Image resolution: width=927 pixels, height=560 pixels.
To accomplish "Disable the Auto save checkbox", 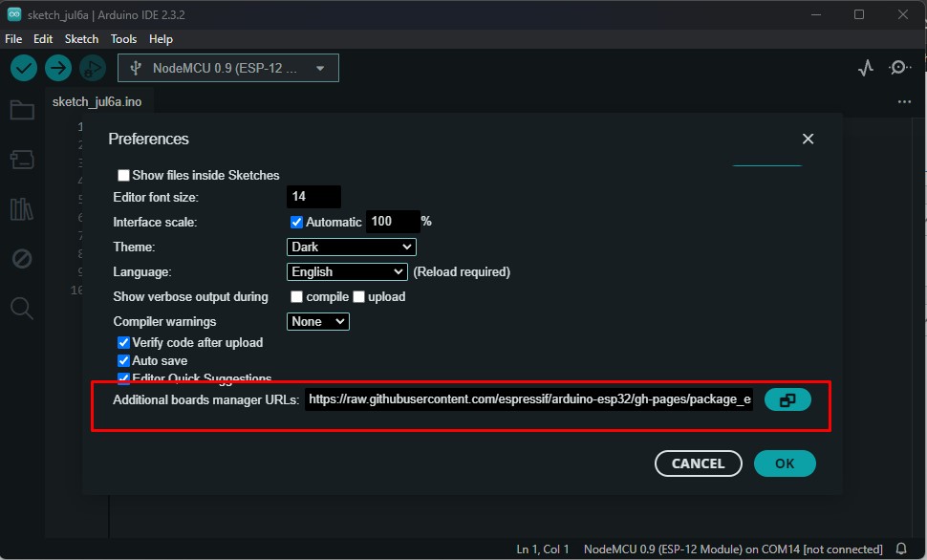I will click(x=123, y=360).
